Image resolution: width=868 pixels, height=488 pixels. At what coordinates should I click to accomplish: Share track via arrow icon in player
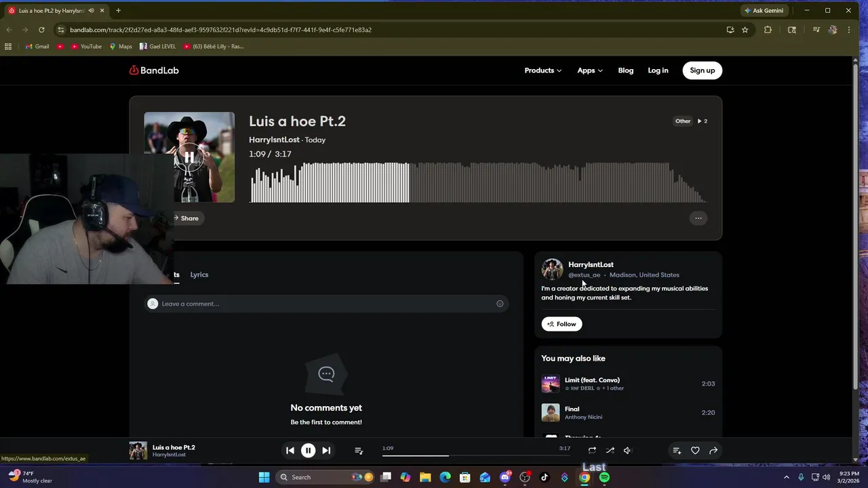[713, 450]
